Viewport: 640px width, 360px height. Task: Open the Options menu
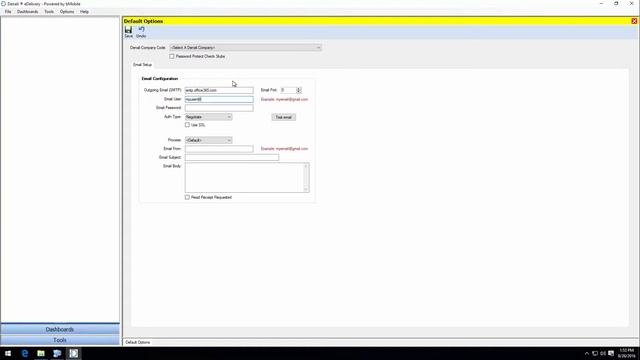[67, 12]
